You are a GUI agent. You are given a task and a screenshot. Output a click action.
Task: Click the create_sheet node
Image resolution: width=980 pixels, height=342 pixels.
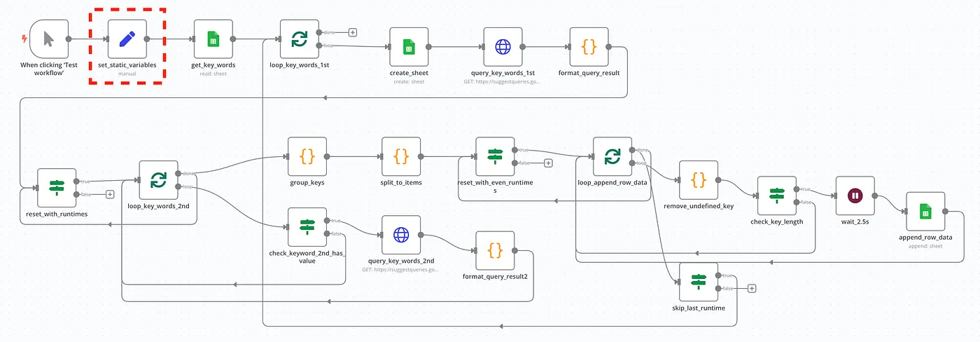pos(409,47)
